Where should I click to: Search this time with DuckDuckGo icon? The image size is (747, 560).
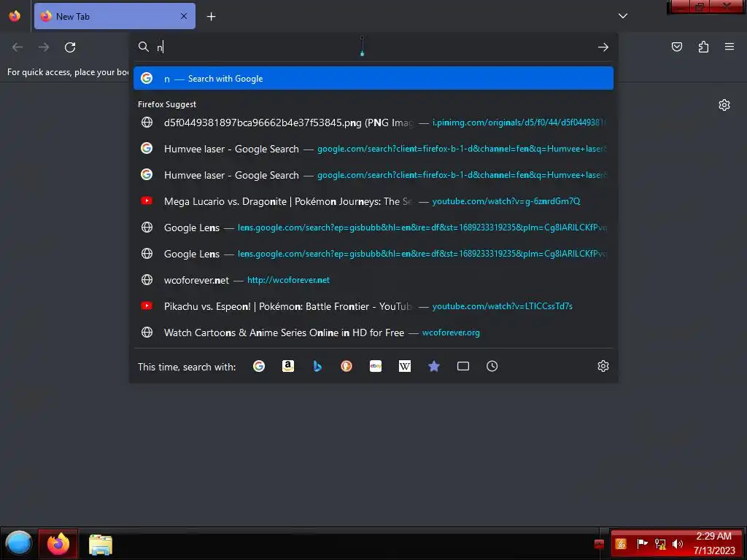347,366
